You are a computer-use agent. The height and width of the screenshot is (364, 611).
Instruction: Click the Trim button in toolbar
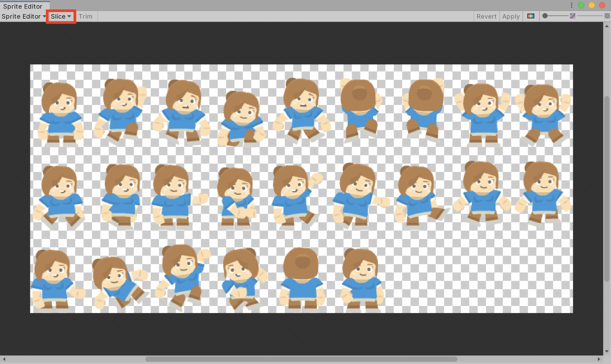click(x=85, y=16)
